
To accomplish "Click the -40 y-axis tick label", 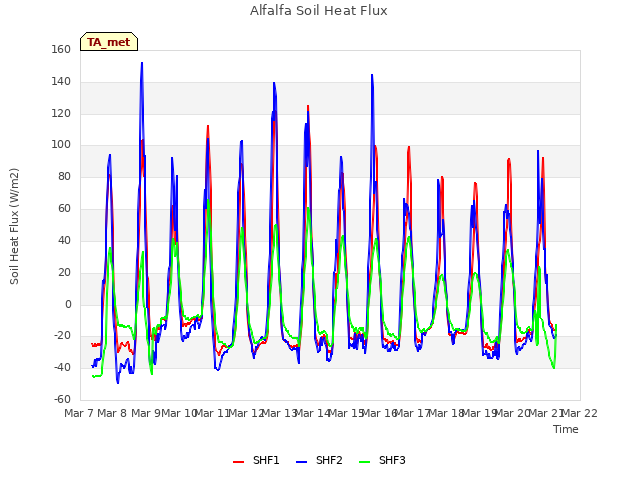I will (x=62, y=367).
